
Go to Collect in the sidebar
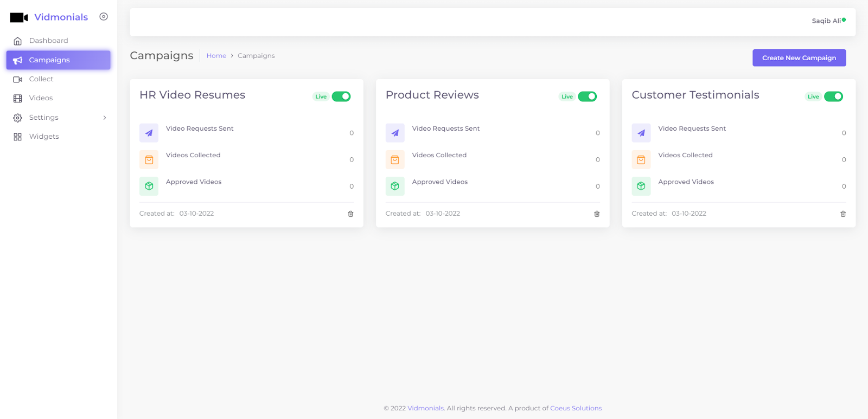click(41, 79)
